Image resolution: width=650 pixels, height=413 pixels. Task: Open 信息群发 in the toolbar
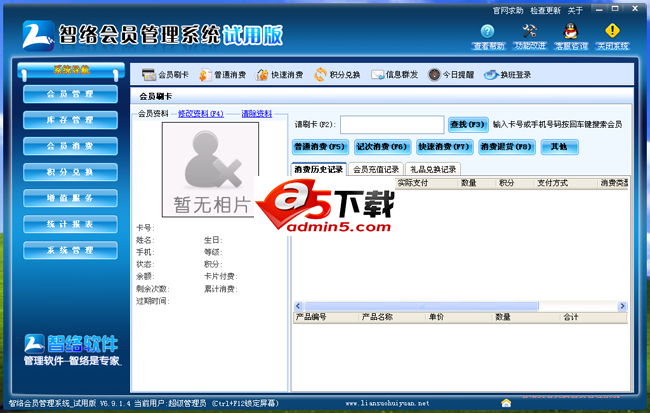point(394,75)
